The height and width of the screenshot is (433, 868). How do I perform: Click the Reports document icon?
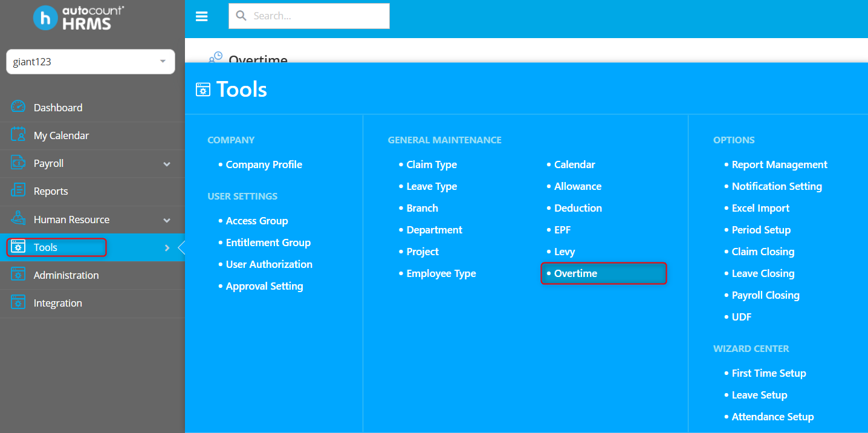pos(18,190)
